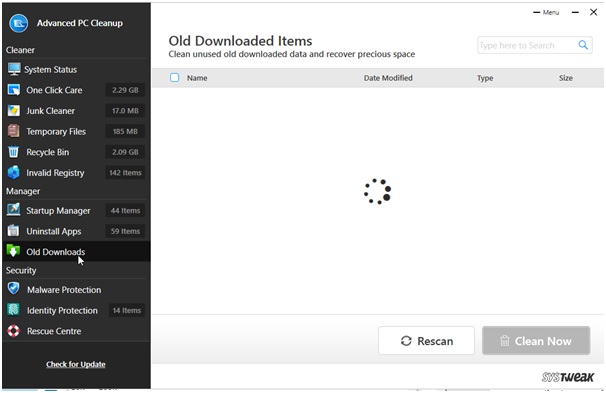Click the 17.0 MB Junk Cleaner badge
Viewport: 606px width, 393px height.
[125, 111]
